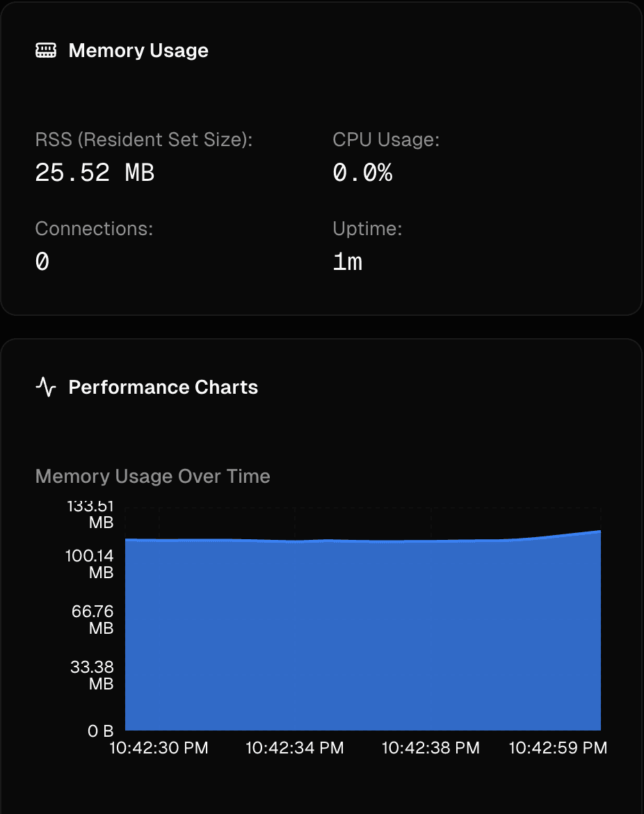Click the 100.14 MB axis label
Image resolution: width=644 pixels, height=814 pixels.
coord(92,564)
